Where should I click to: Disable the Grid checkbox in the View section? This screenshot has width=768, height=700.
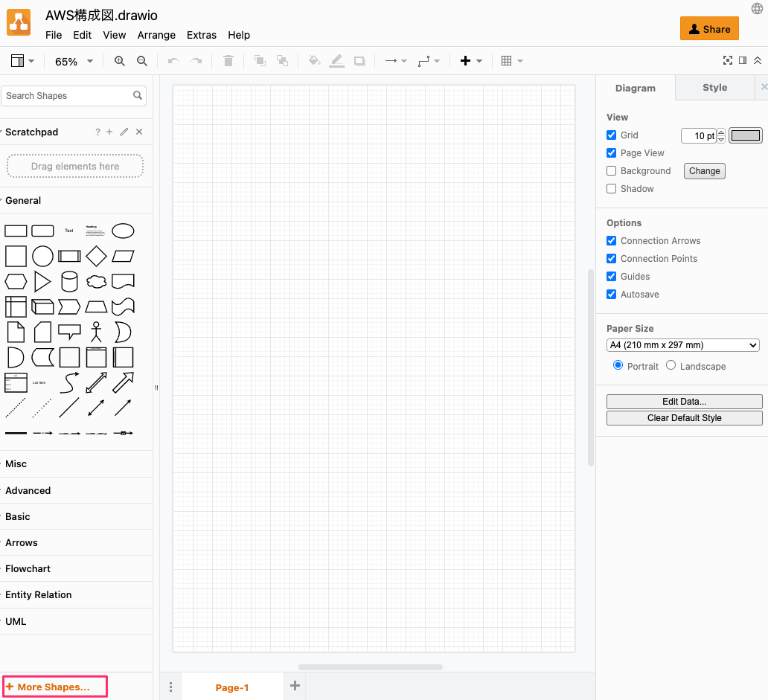(x=611, y=135)
